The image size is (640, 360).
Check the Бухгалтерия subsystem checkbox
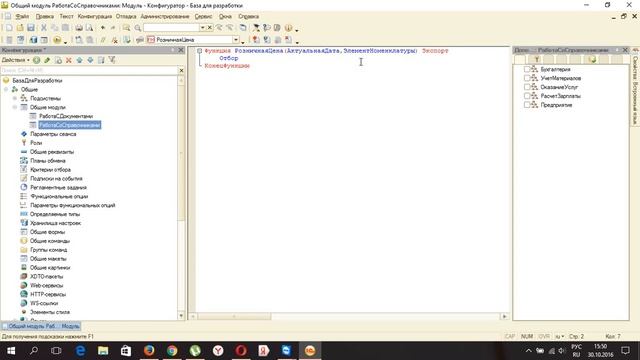click(x=527, y=69)
